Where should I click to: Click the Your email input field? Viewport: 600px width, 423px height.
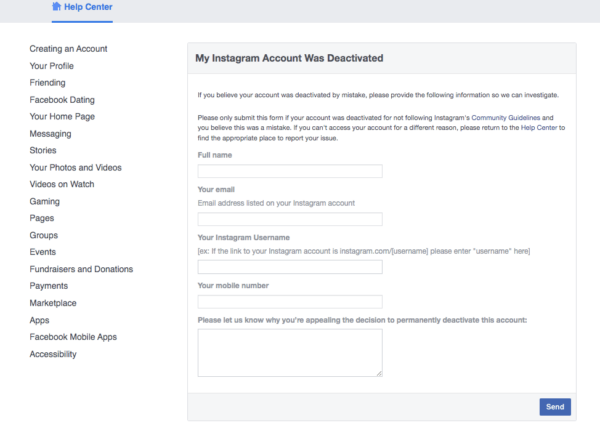pyautogui.click(x=290, y=219)
